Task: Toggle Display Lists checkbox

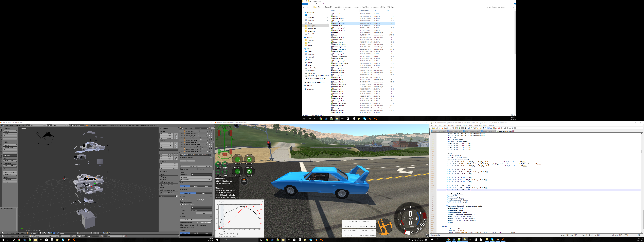Action: [197, 200]
